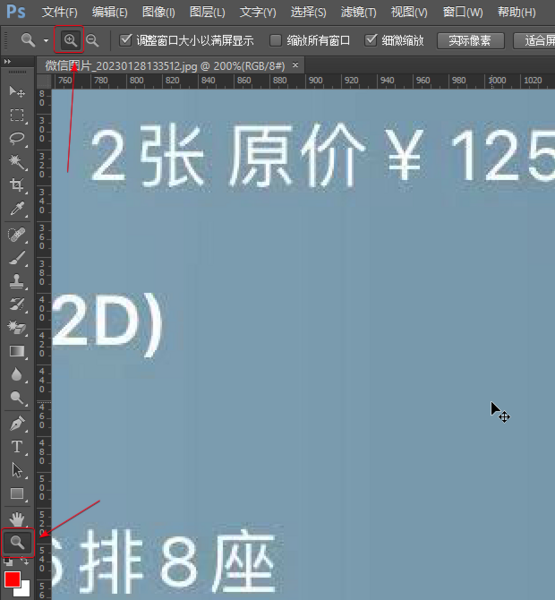555x600 pixels.
Task: Select the Rectangular Marquee tool
Action: tap(17, 115)
